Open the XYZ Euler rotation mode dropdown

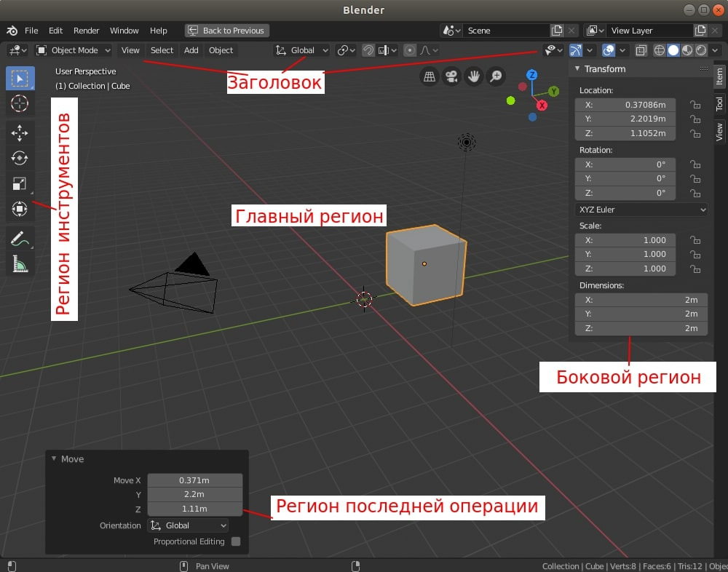pyautogui.click(x=641, y=210)
